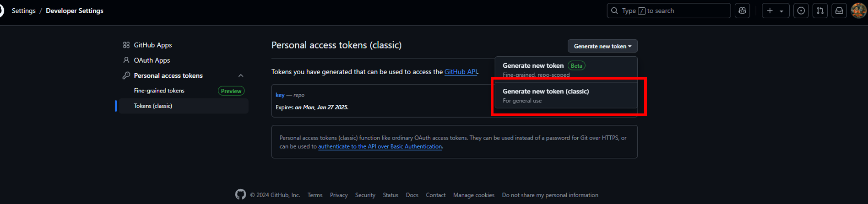Select Generate new token Beta fine-grained option

tap(566, 69)
